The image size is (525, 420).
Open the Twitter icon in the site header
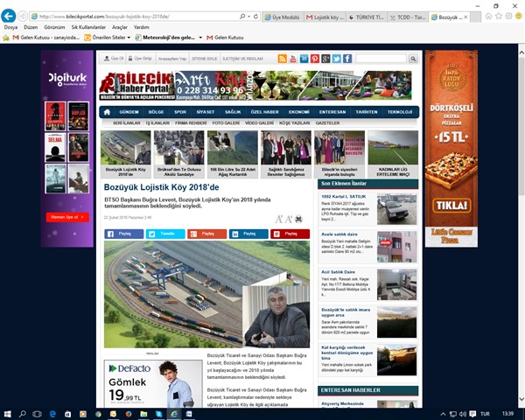(337, 59)
